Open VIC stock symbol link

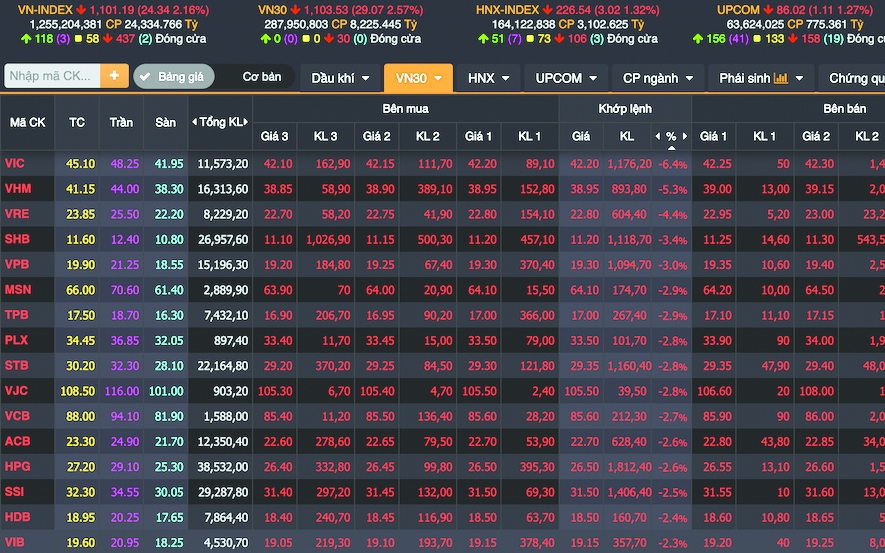tap(15, 163)
